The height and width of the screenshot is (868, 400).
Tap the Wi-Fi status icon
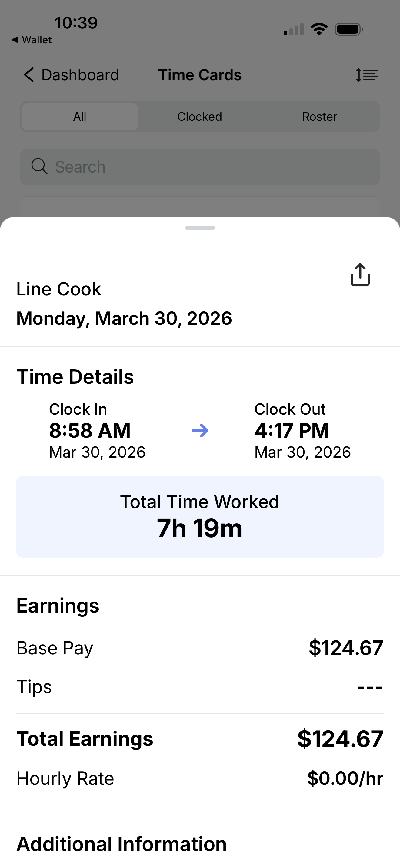(319, 29)
